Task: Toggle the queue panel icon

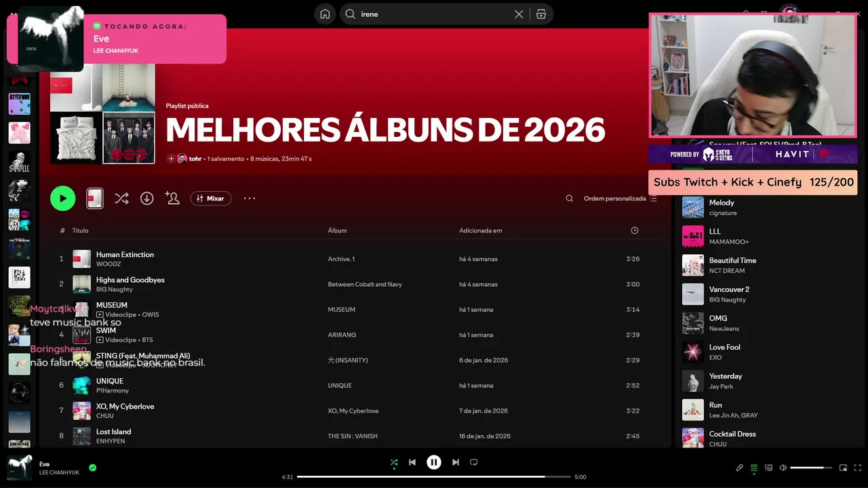Action: click(754, 468)
